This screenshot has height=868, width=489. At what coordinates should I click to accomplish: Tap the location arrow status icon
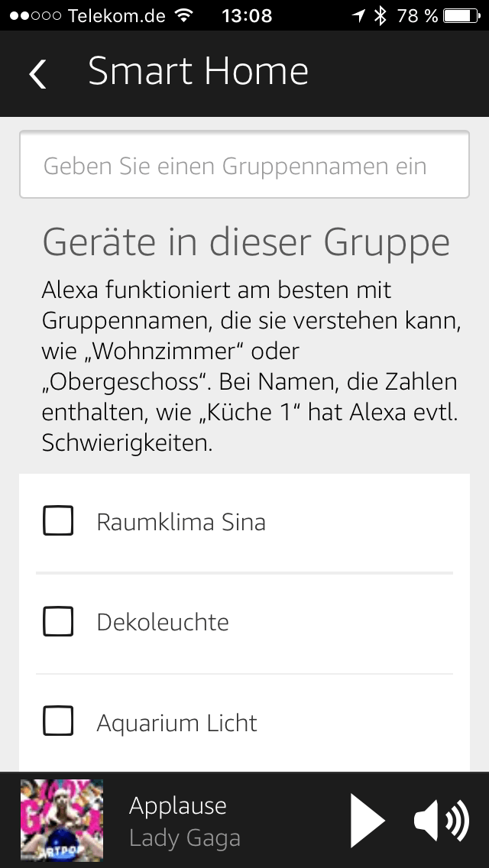pos(359,15)
